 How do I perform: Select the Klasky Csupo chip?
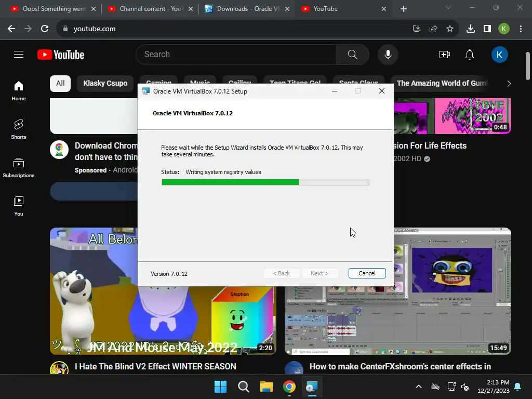click(105, 84)
